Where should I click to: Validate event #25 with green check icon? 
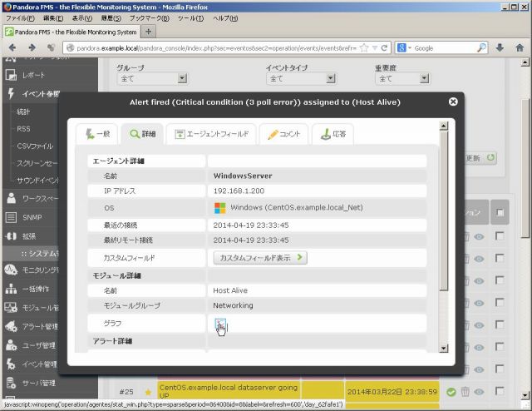click(451, 392)
